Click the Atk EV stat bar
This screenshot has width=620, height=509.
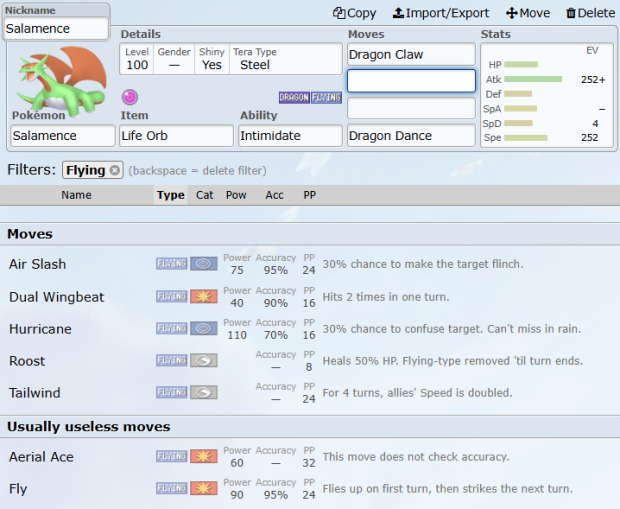coord(534,79)
